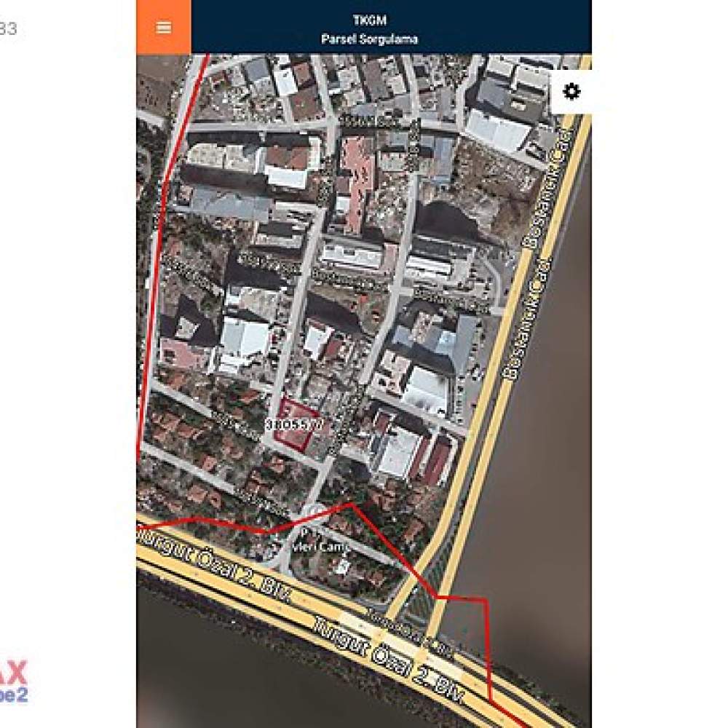Click upper-left Turgut Özal 2. Blv. label

[215, 566]
